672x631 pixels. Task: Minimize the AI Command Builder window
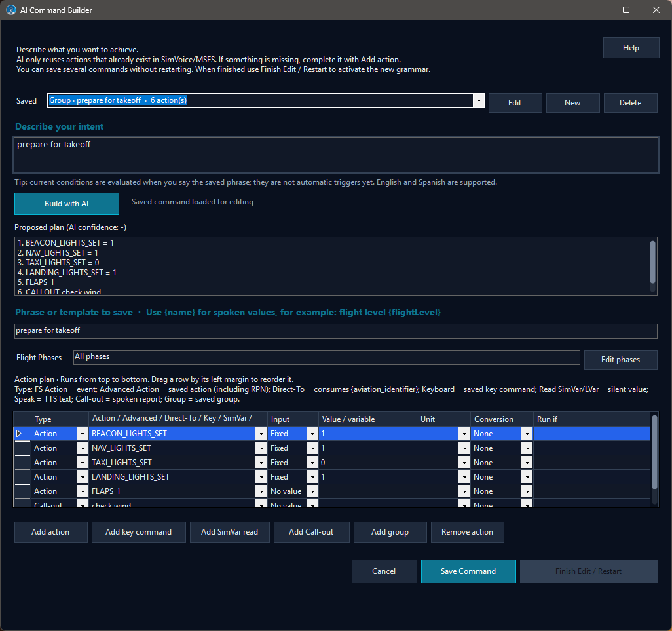click(596, 10)
